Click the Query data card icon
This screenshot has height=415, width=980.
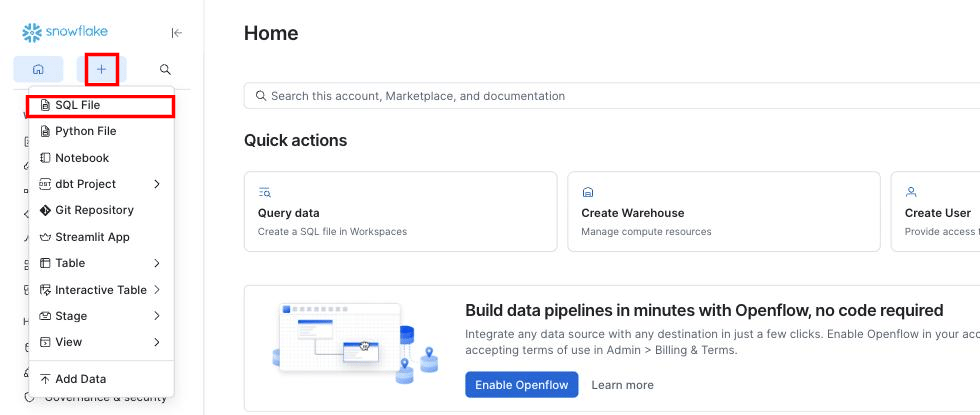264,192
